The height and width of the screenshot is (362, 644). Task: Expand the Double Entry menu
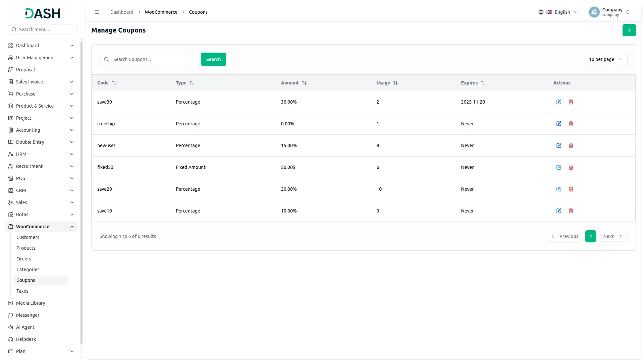[x=41, y=142]
